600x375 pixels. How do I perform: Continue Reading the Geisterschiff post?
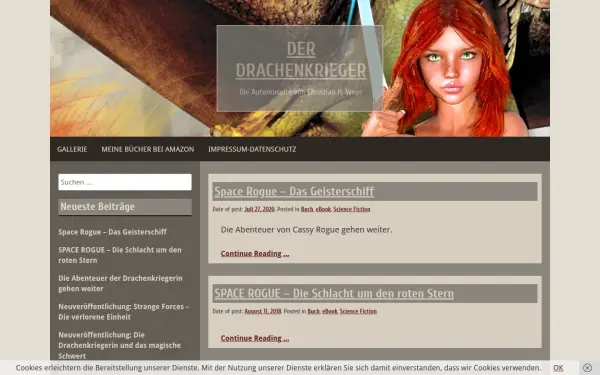[255, 253]
